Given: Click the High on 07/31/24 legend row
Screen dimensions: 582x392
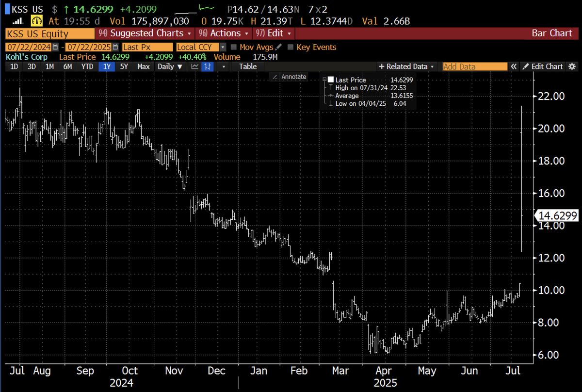Looking at the screenshot, I should 369,88.
